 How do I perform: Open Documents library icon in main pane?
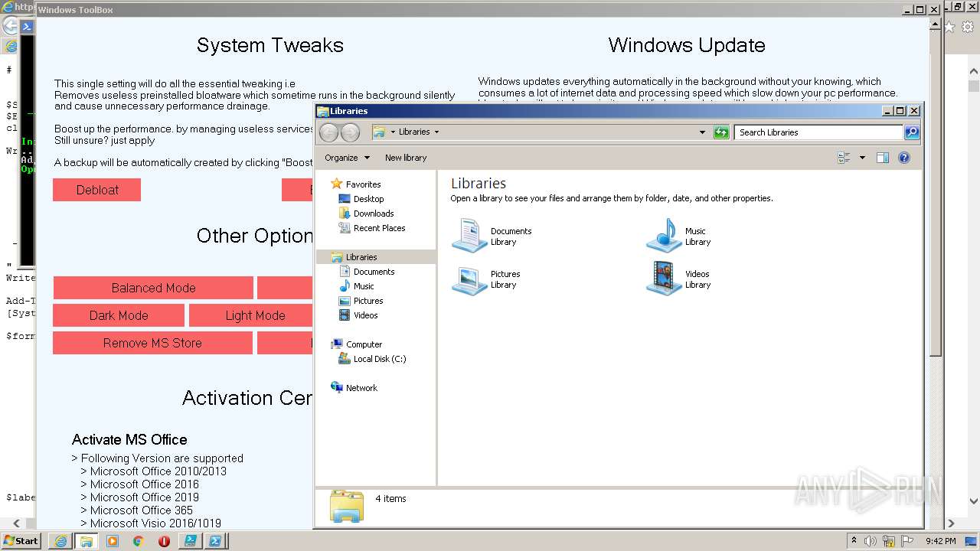(x=469, y=236)
